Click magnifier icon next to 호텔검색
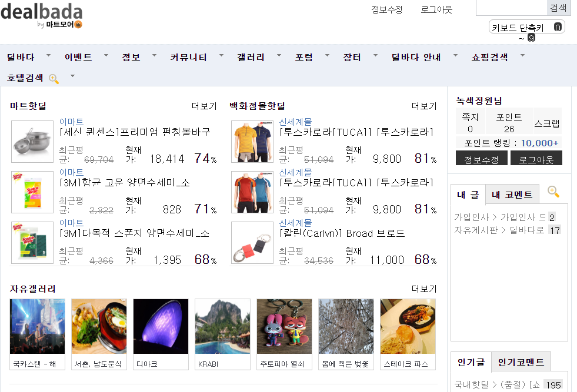This screenshot has height=392, width=577. [54, 78]
